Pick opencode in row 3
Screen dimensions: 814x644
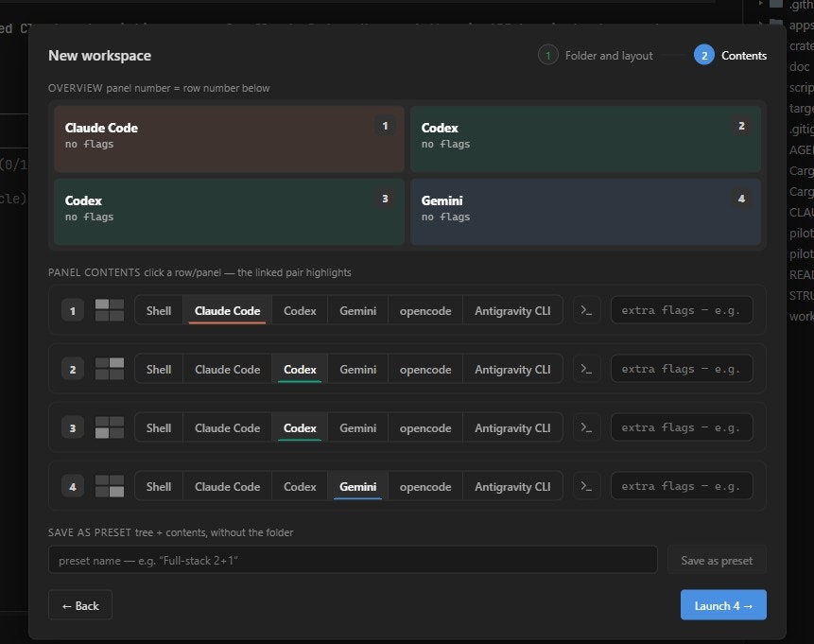pos(425,428)
